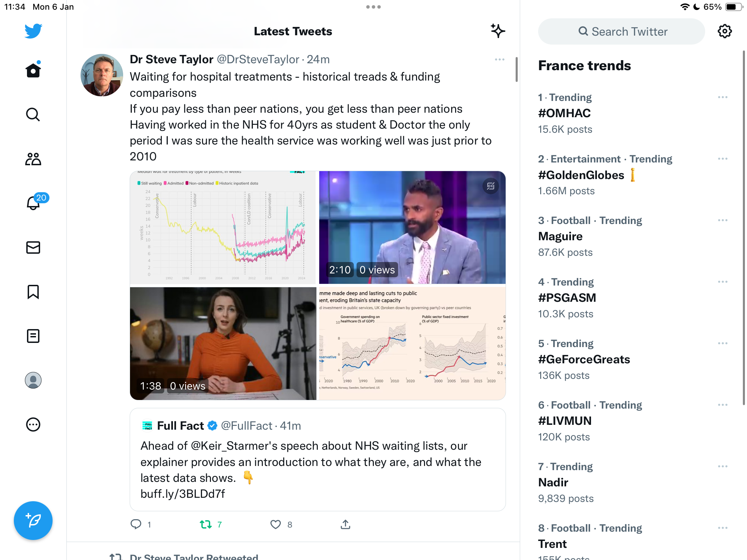
Task: Open more options on Dr Steve Taylor tweet
Action: tap(500, 59)
